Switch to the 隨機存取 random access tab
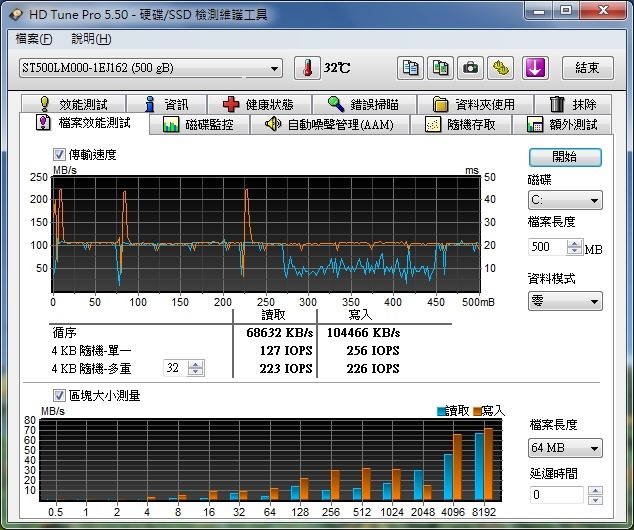 pyautogui.click(x=461, y=125)
